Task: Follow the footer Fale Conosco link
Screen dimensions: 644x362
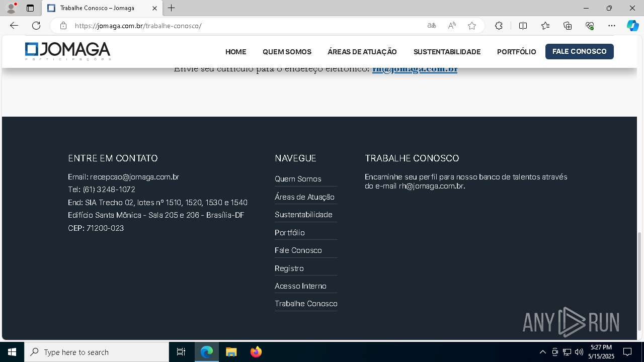Action: point(298,250)
